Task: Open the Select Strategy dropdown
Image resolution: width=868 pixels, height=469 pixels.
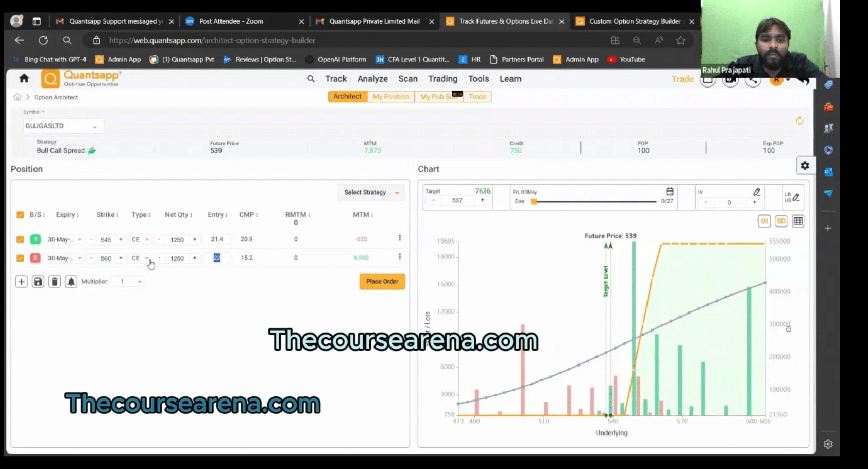Action: pyautogui.click(x=371, y=193)
